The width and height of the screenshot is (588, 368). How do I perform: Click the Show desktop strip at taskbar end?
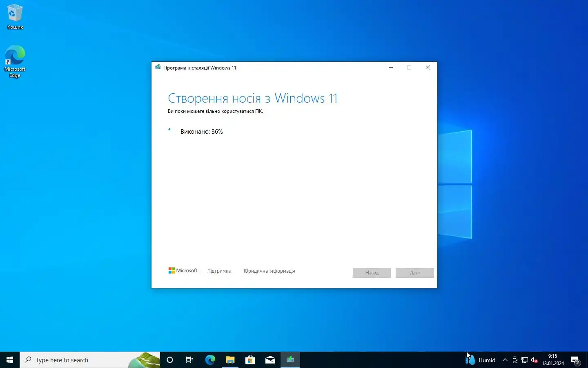587,360
